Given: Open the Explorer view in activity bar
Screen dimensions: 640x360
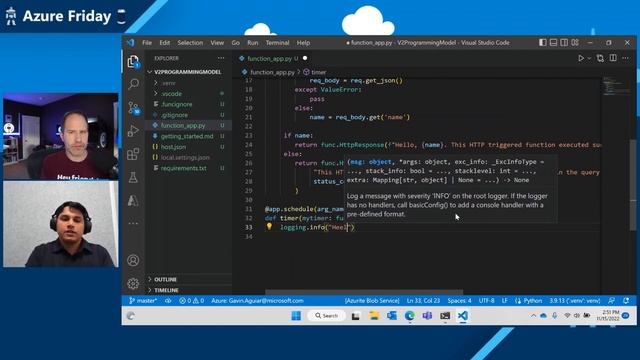Looking at the screenshot, I should pyautogui.click(x=133, y=62).
